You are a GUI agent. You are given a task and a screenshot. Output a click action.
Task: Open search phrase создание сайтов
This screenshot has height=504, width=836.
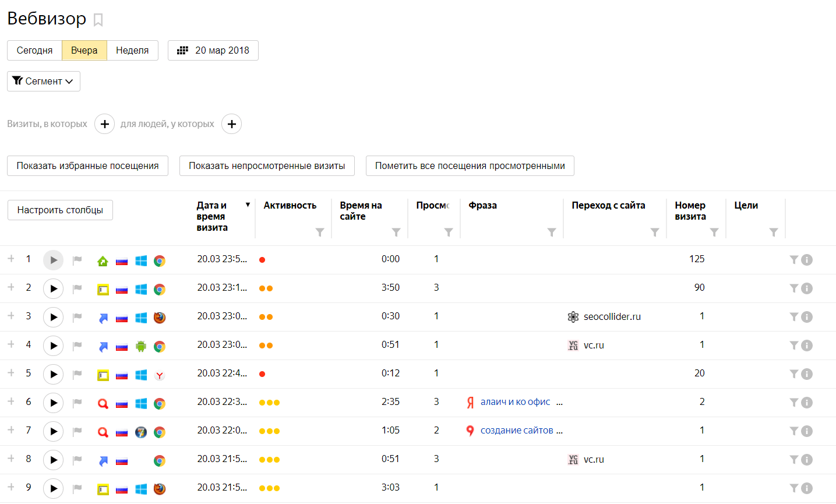pyautogui.click(x=517, y=431)
